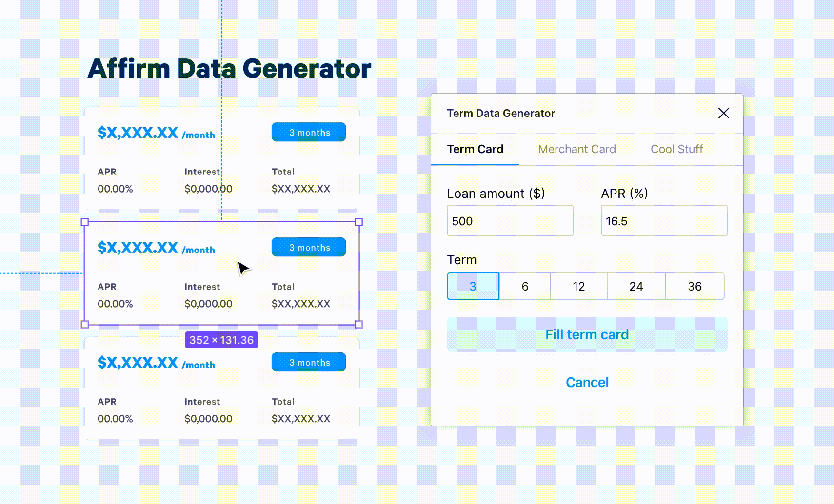This screenshot has width=834, height=504.
Task: Click the Loan amount input field
Action: pyautogui.click(x=510, y=221)
